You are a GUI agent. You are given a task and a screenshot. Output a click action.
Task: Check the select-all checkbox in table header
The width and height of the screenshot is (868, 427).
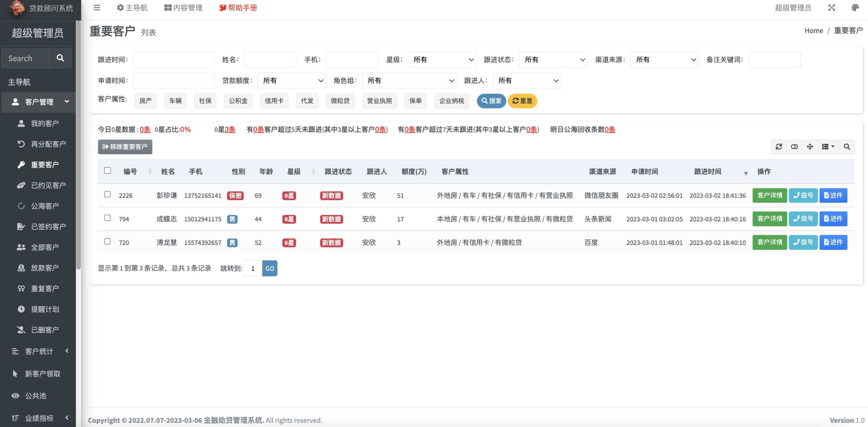pos(107,171)
